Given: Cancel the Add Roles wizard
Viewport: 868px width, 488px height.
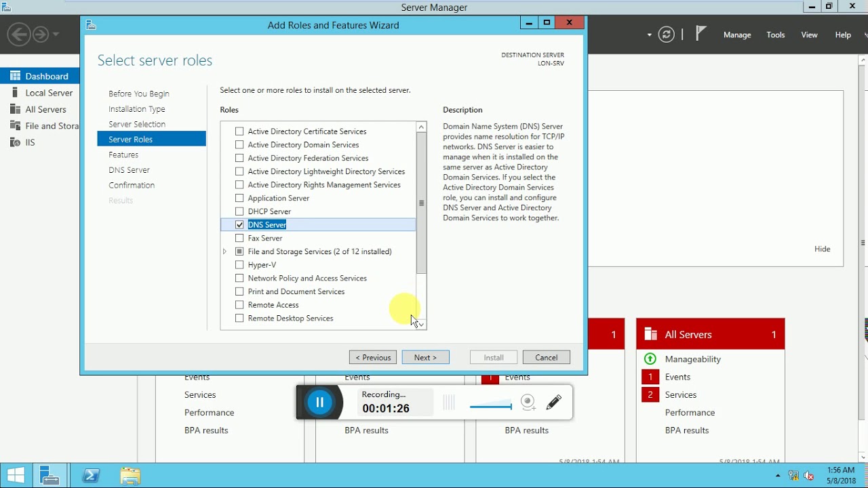Looking at the screenshot, I should click(x=547, y=357).
